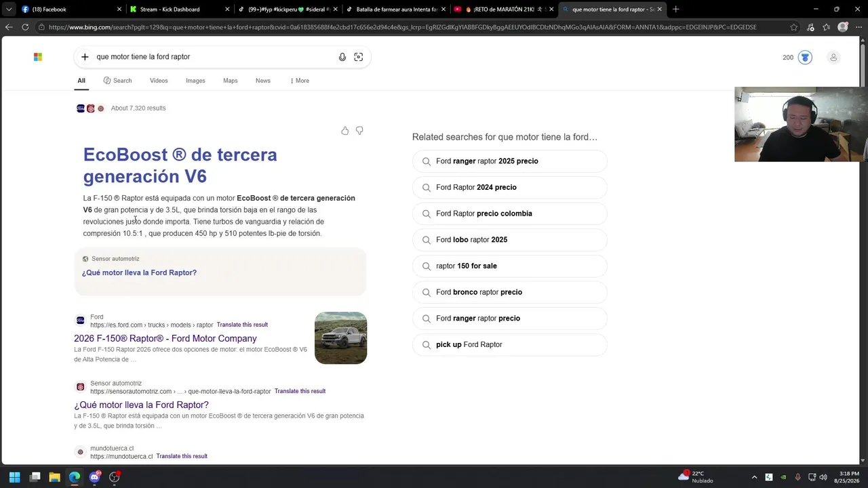Search related pick up Ford Raptor
Viewport: 868px width, 488px height.
click(510, 345)
